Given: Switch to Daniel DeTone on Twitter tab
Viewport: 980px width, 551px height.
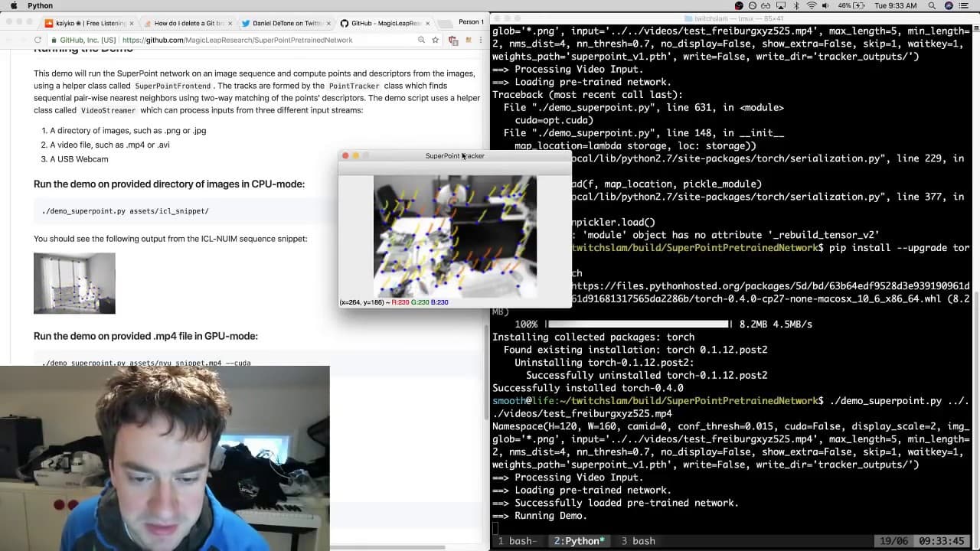Looking at the screenshot, I should [x=287, y=23].
